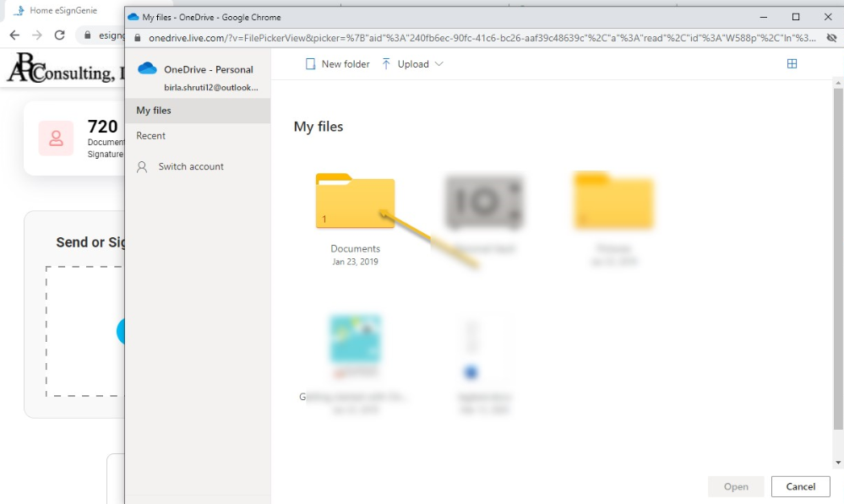Click the Home eSignGenie browser tab
The image size is (844, 504).
pyautogui.click(x=62, y=10)
